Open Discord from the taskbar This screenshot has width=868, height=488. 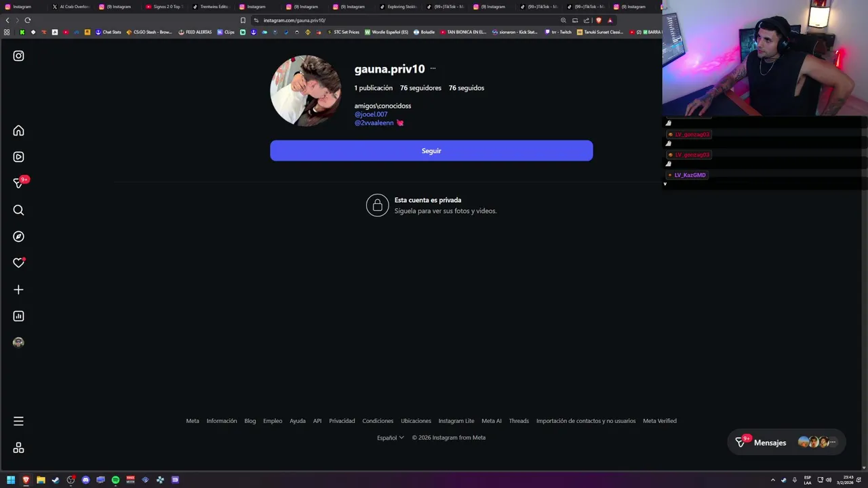[x=85, y=480]
